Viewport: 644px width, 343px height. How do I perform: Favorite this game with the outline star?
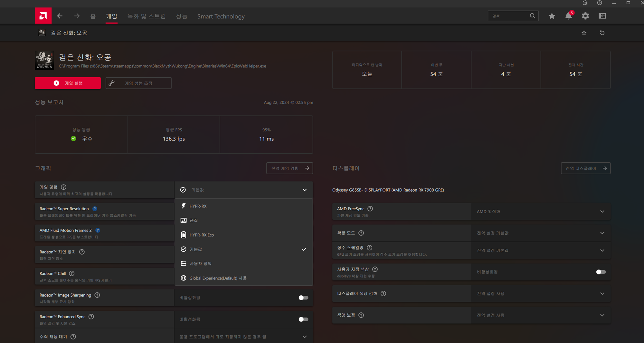click(x=584, y=33)
